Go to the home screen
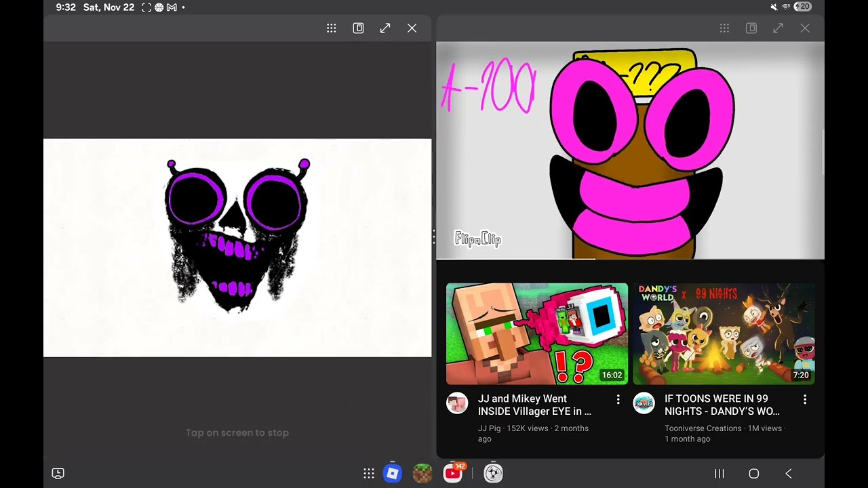 (x=753, y=474)
